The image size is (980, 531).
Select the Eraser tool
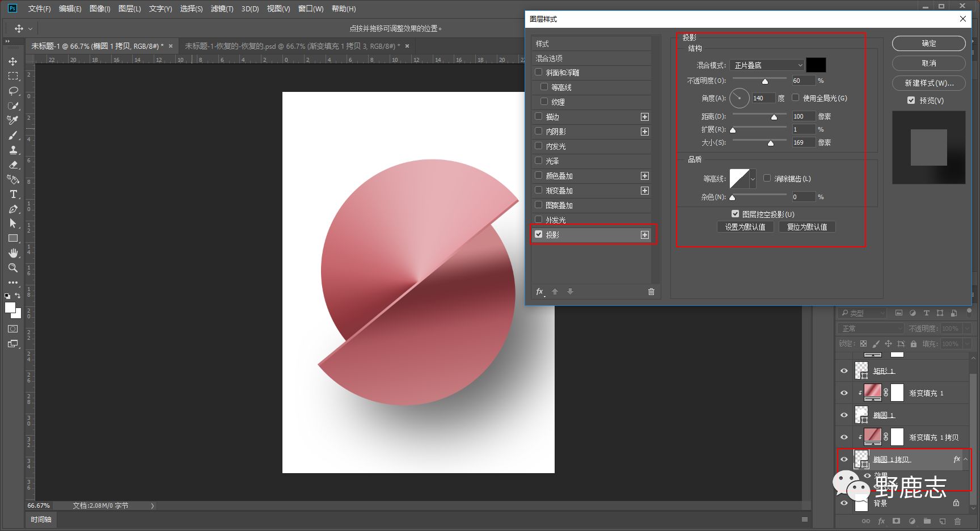point(13,165)
